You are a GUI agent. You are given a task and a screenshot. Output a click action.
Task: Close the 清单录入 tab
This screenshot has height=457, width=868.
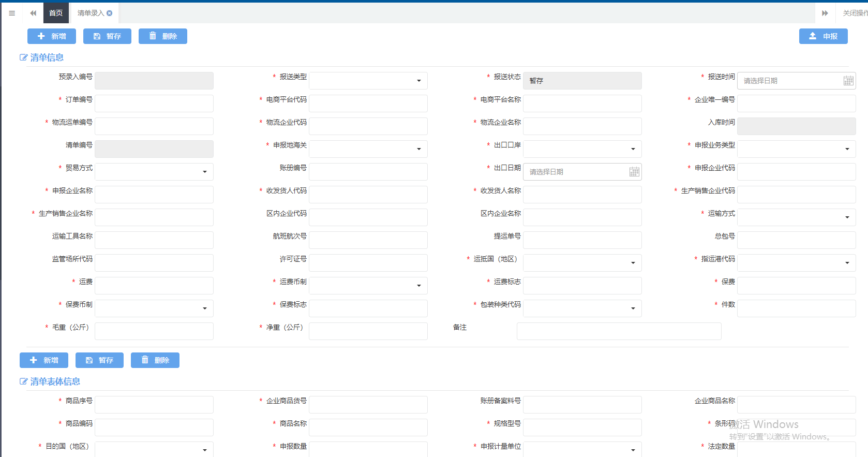click(x=110, y=13)
